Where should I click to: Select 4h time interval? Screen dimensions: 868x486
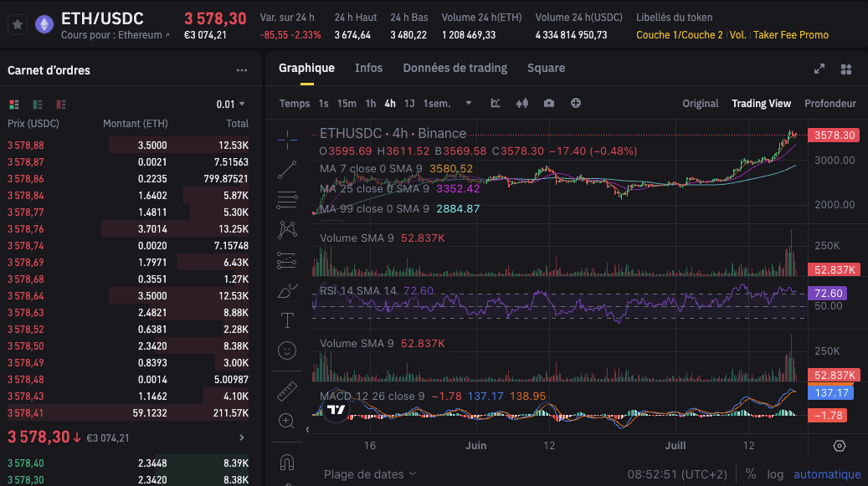click(x=390, y=104)
